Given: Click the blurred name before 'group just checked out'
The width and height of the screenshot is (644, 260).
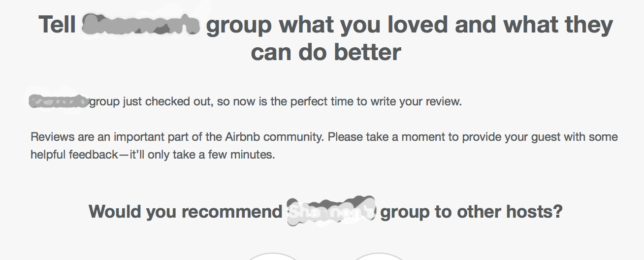Looking at the screenshot, I should 59,102.
